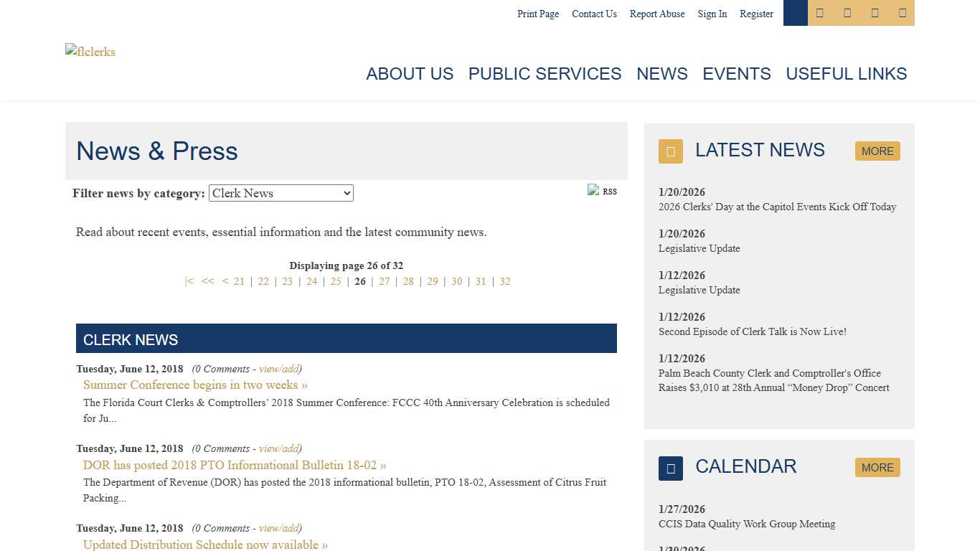Open the Summer Conference article via its » arrow
This screenshot has height=551, width=980.
pos(304,385)
